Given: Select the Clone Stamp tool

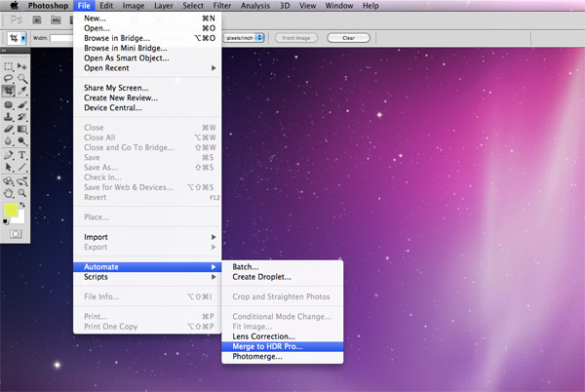Looking at the screenshot, I should [8, 117].
